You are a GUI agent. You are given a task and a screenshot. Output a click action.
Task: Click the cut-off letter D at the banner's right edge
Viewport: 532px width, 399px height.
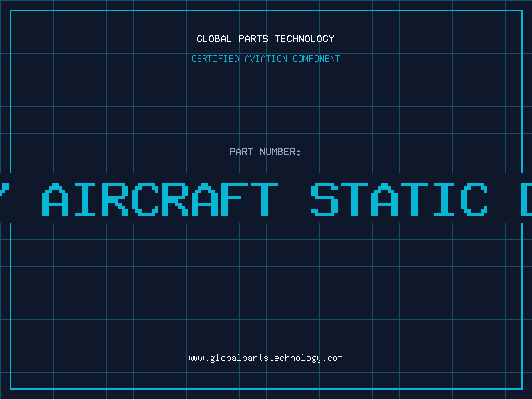(x=526, y=199)
